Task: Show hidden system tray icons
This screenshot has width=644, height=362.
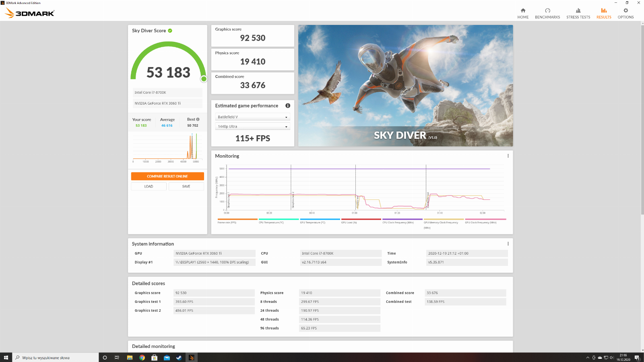Action: click(x=588, y=358)
